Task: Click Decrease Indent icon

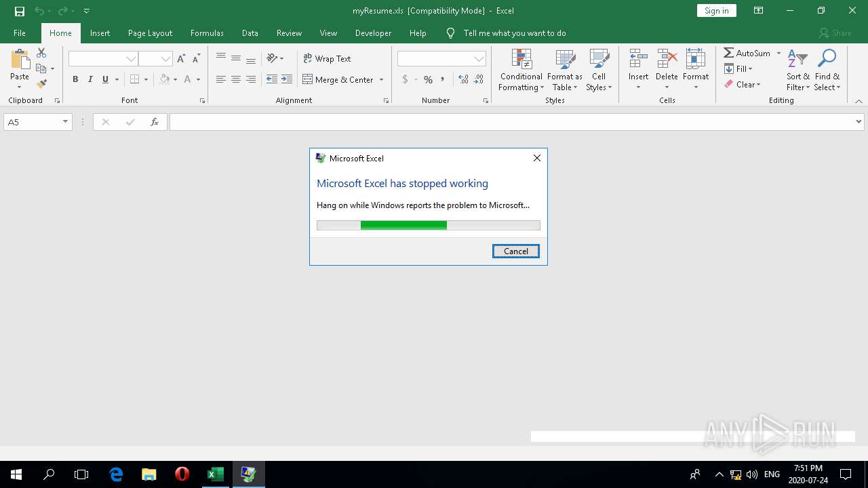Action: click(x=272, y=79)
